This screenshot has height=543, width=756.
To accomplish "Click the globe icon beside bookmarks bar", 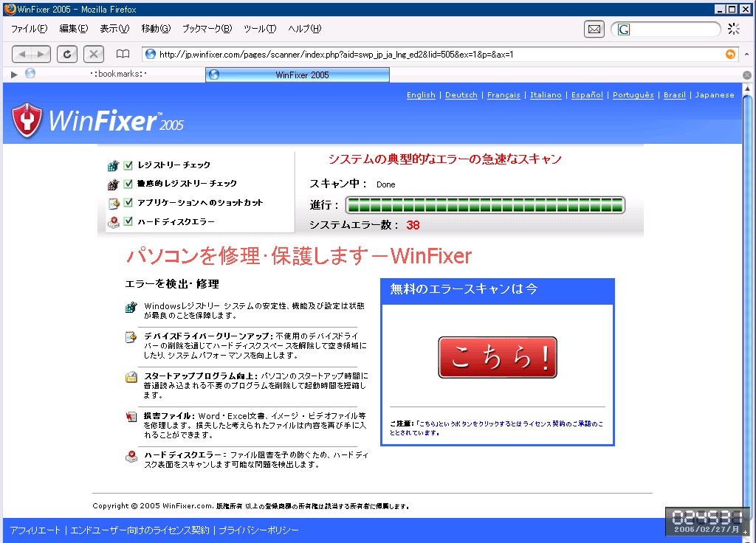I will [x=30, y=73].
